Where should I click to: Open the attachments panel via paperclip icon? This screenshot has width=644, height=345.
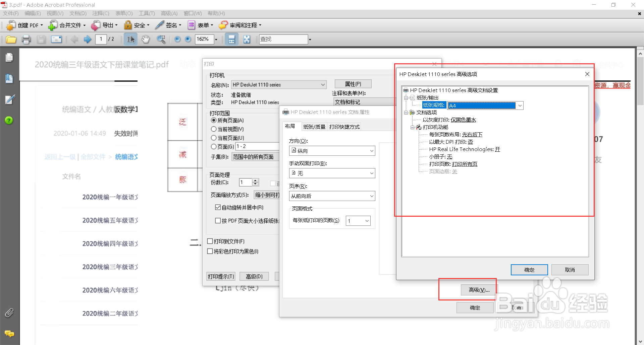(x=9, y=313)
